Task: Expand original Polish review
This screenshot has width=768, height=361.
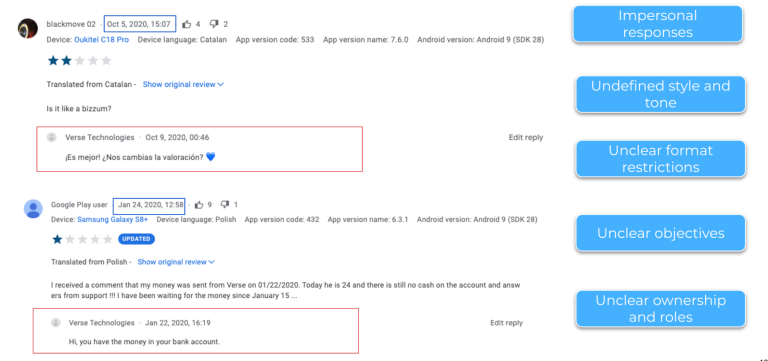Action: 176,262
